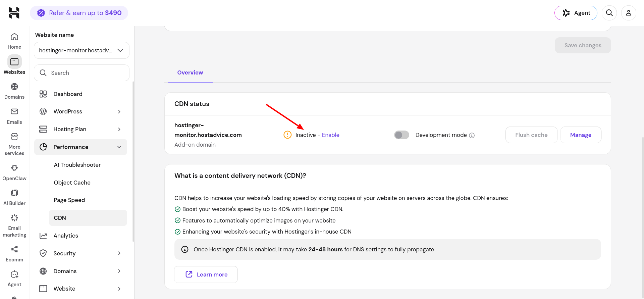Open the website name dropdown
Image resolution: width=644 pixels, height=299 pixels.
(x=82, y=50)
